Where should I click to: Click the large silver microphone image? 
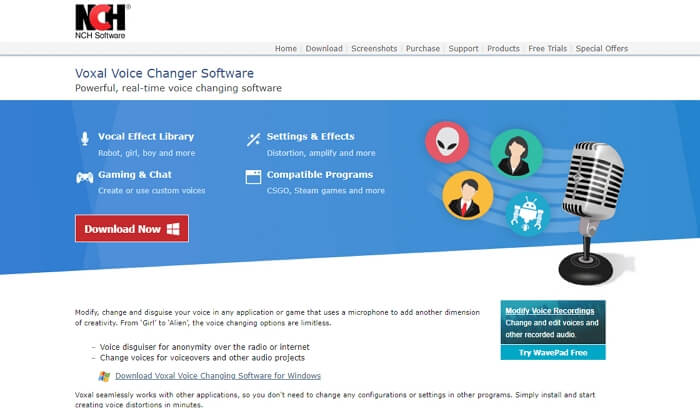point(592,212)
